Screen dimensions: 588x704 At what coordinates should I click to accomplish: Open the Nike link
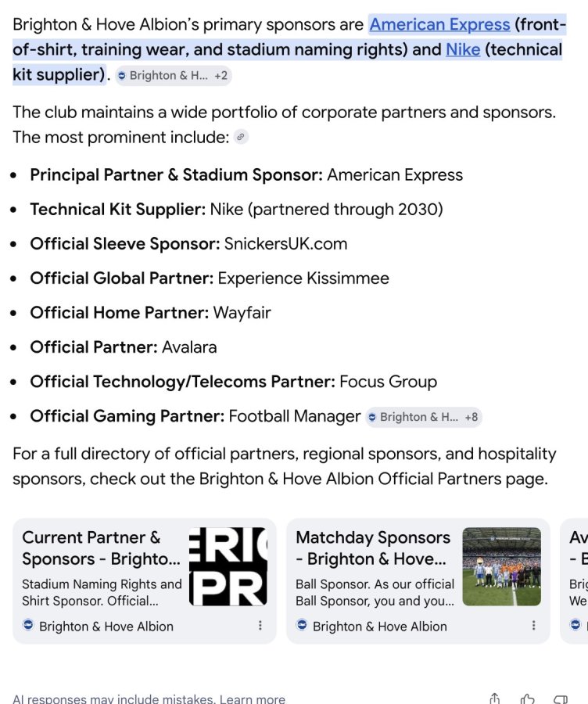[463, 49]
